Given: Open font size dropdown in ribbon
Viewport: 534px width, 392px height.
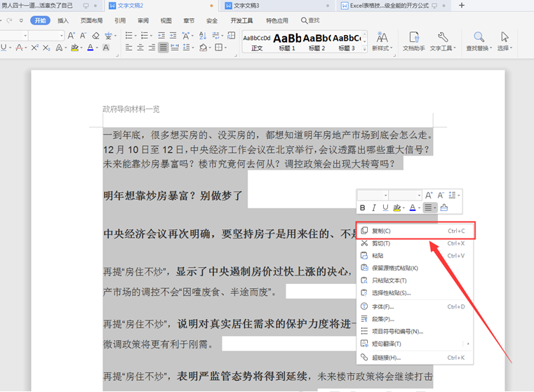Looking at the screenshot, I should click(61, 35).
